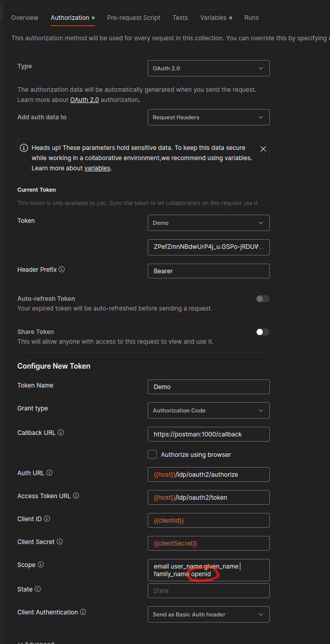Open the OAuth 2.0 documentation link
The height and width of the screenshot is (644, 330).
(x=84, y=100)
